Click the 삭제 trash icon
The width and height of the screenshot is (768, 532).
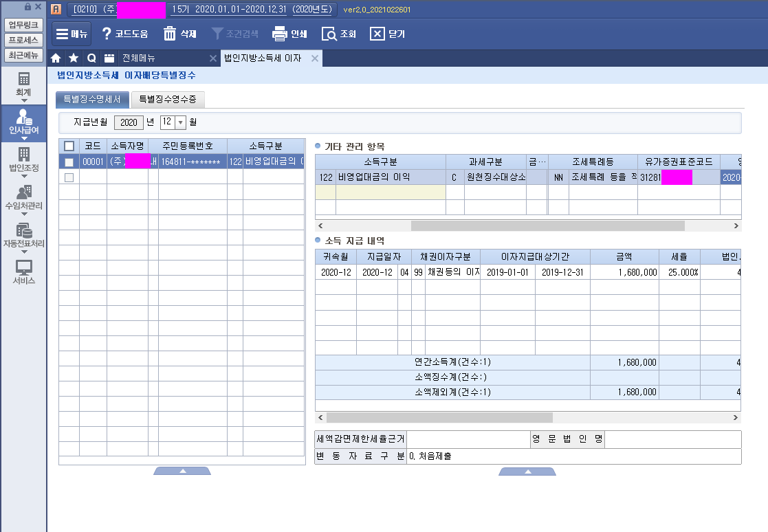point(169,34)
